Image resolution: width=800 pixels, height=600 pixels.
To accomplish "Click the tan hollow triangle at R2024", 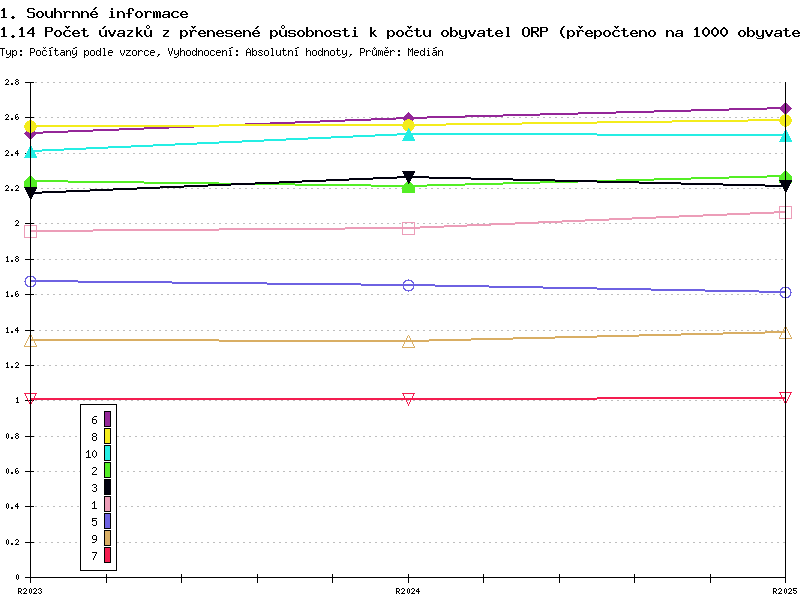I will (408, 342).
